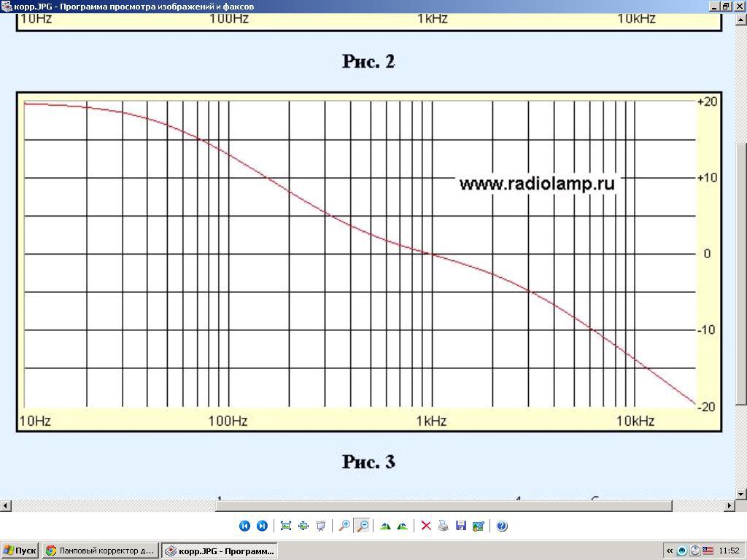Switch to Ламповый корректор Chrome window
Viewport: 747px width, 560px height.
100,551
